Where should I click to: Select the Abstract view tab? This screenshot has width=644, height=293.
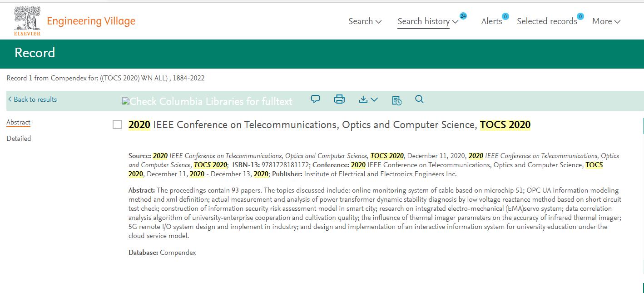pos(18,122)
